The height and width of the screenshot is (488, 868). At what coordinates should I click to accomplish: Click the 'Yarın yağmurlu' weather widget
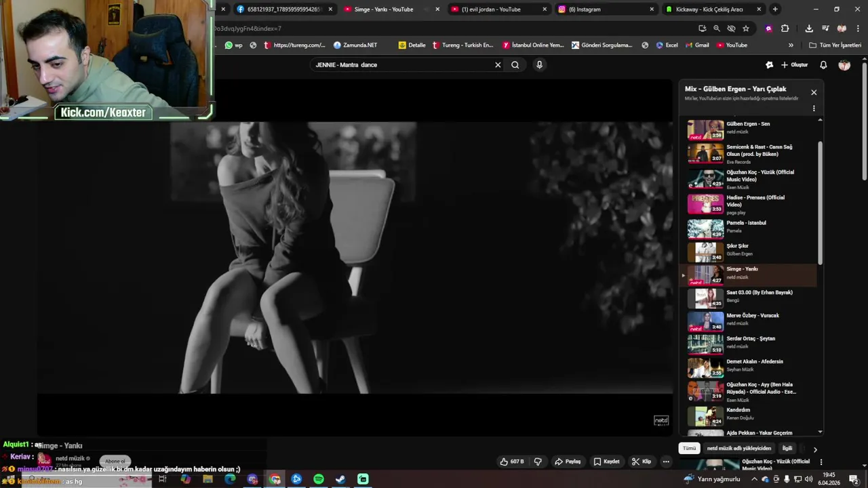pyautogui.click(x=713, y=479)
